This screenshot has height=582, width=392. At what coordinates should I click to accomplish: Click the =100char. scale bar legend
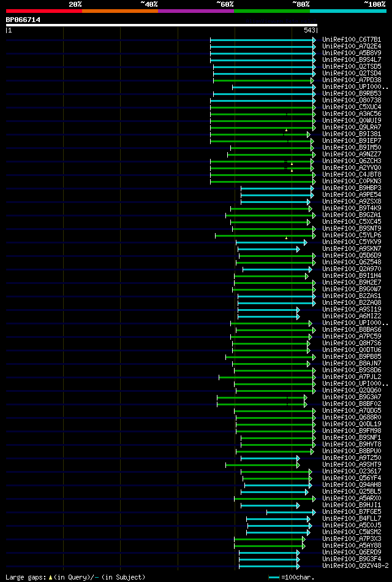291,577
